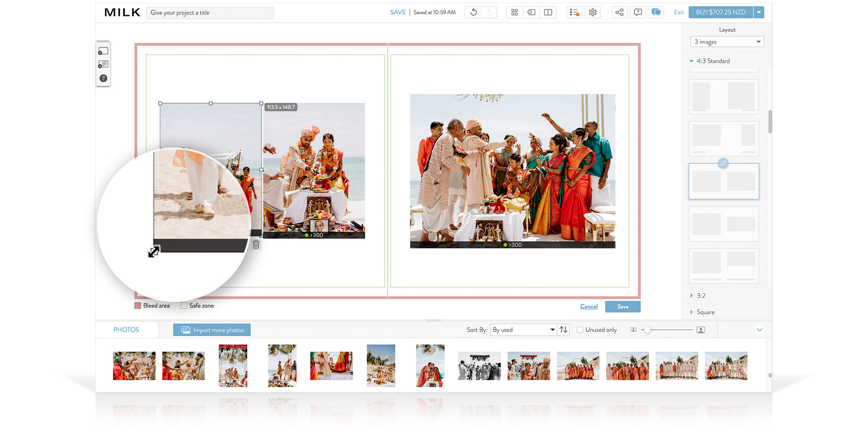Open the settings gear icon
The image size is (868, 439).
coord(593,12)
